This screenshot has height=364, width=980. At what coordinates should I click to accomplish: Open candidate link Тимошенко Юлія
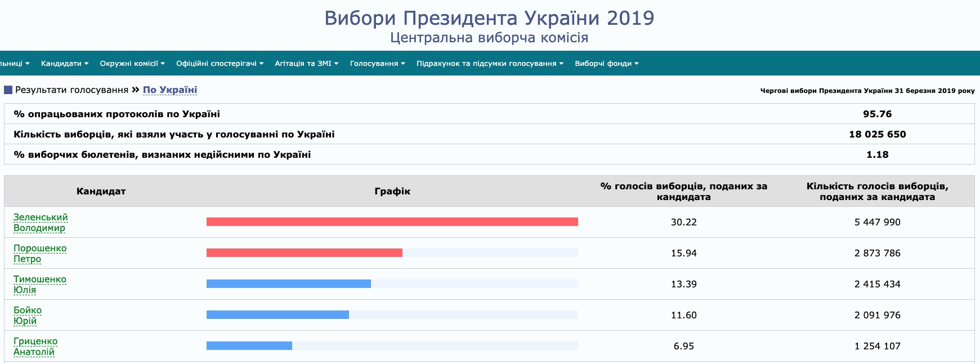40,285
